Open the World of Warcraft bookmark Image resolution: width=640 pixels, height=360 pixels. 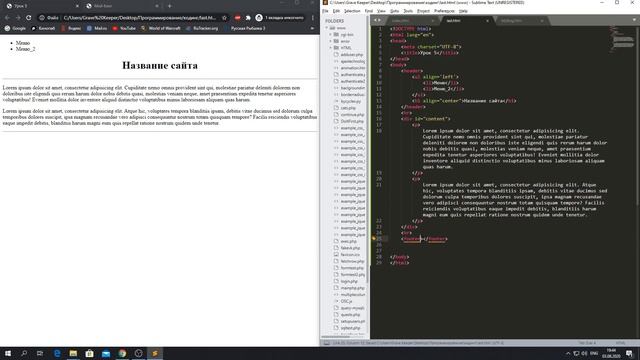[161, 28]
